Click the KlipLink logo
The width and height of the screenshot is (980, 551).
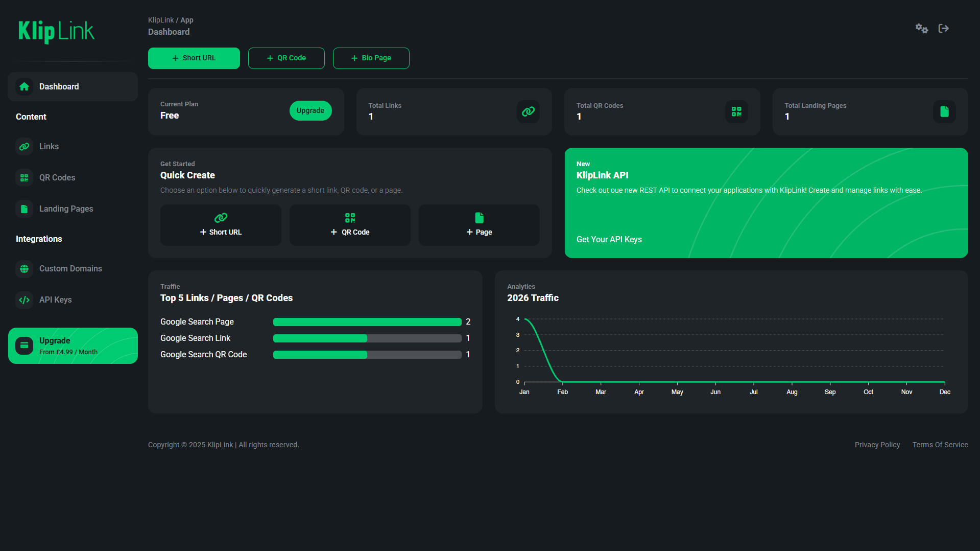(56, 32)
